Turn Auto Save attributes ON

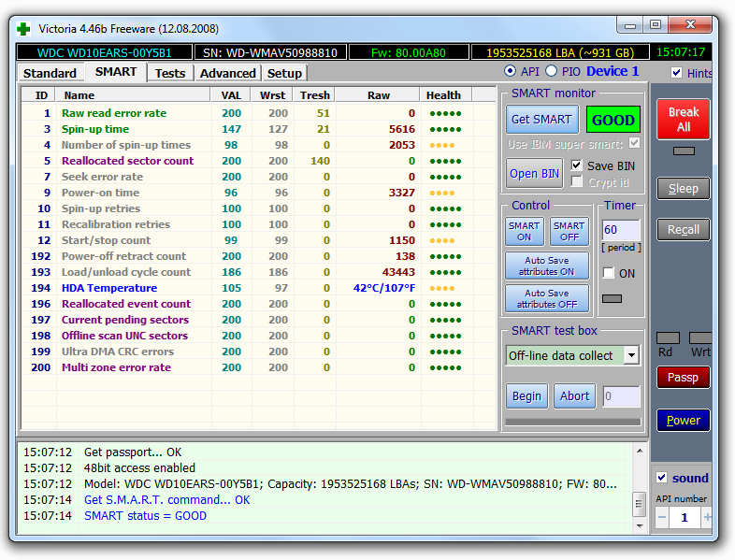click(x=548, y=266)
